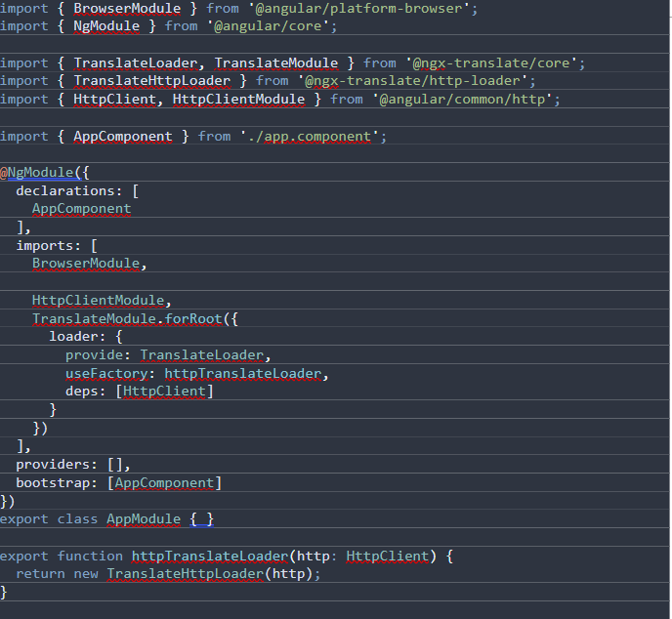Image resolution: width=672 pixels, height=619 pixels.
Task: Click the '@ngx-translate/http-loader' string
Action: (413, 81)
